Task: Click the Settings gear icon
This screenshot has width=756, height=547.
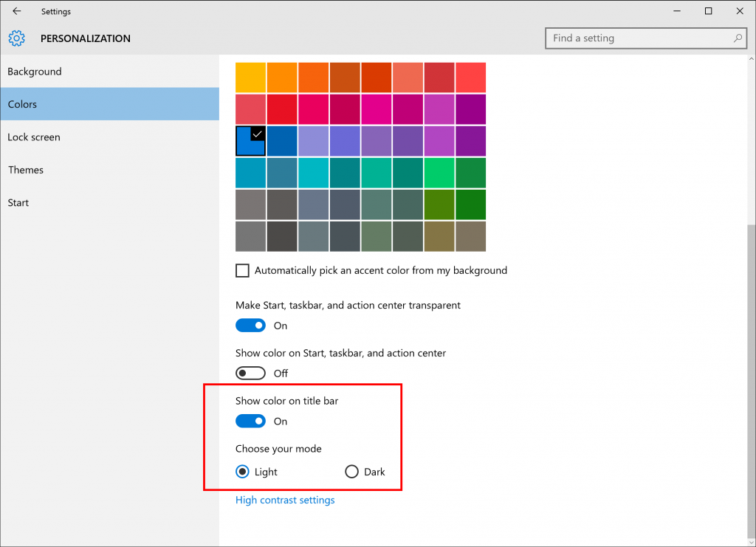Action: click(16, 38)
